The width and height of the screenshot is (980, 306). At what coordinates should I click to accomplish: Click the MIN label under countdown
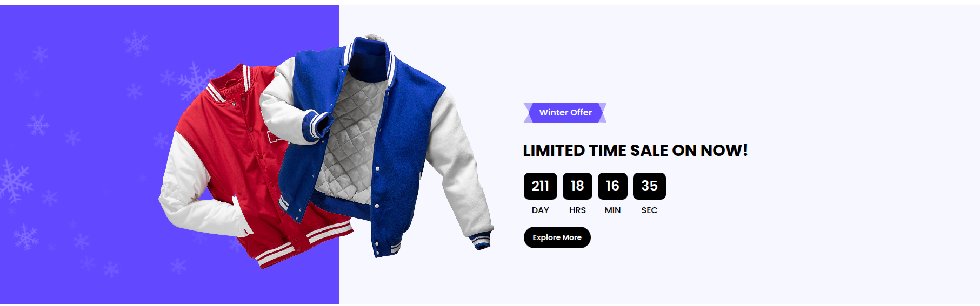(x=612, y=210)
